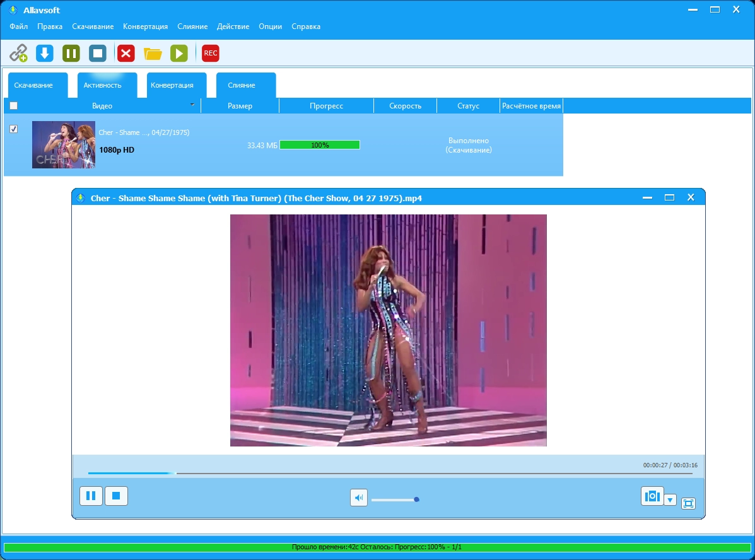Open the snapshot options dropdown arrow
Image resolution: width=755 pixels, height=560 pixels.
point(670,500)
